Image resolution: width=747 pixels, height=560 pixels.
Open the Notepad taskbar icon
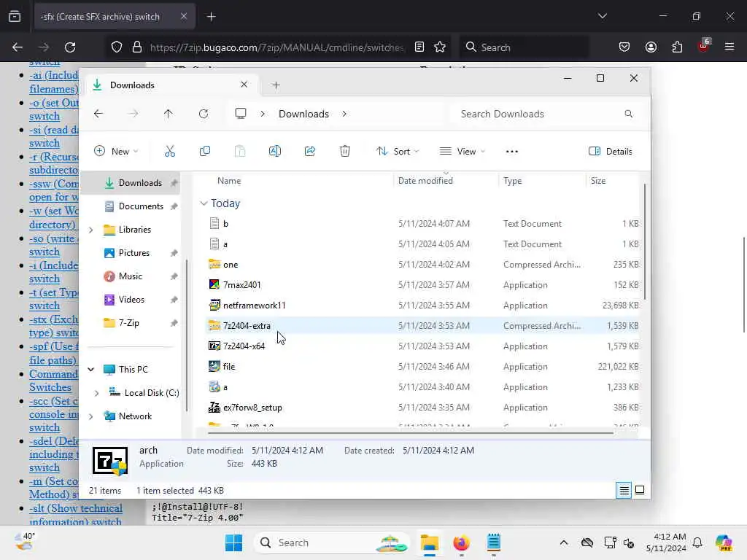point(494,542)
